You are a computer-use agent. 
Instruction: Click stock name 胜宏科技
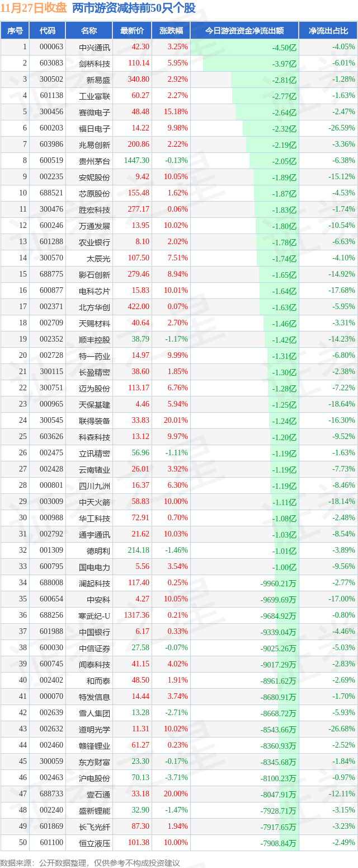pos(95,209)
